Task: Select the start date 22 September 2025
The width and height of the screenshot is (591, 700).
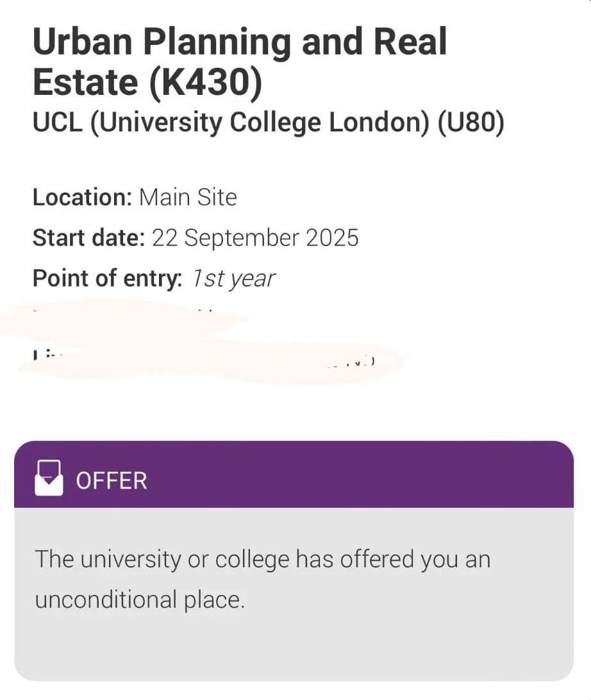Action: (255, 237)
